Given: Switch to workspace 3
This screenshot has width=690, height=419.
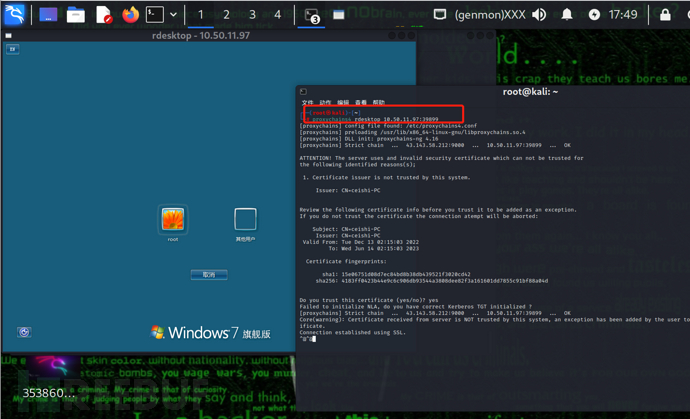Looking at the screenshot, I should [252, 15].
